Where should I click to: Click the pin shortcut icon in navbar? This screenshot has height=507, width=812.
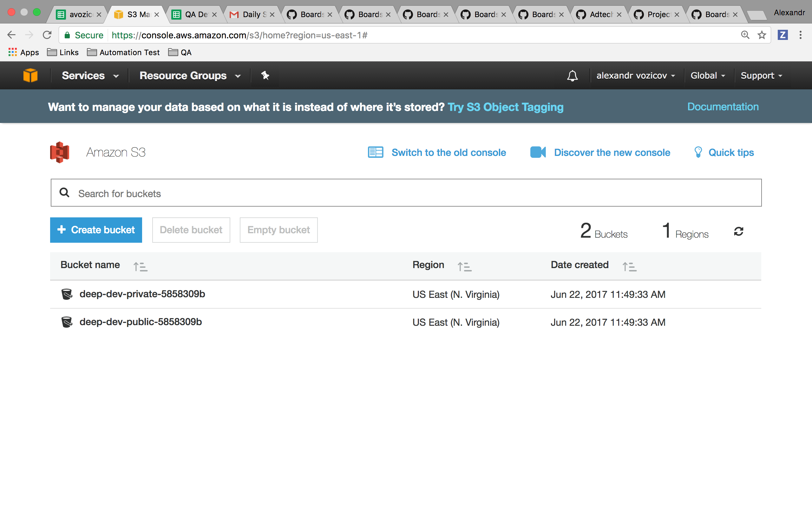point(265,75)
